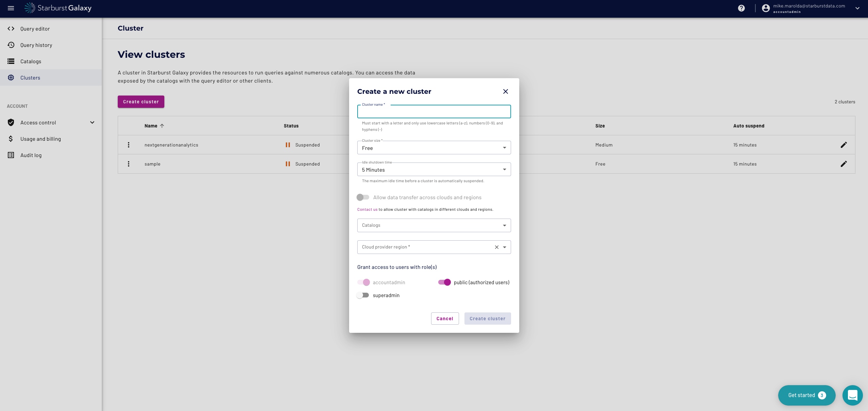Open Usage and billing page
The image size is (868, 411).
[40, 139]
